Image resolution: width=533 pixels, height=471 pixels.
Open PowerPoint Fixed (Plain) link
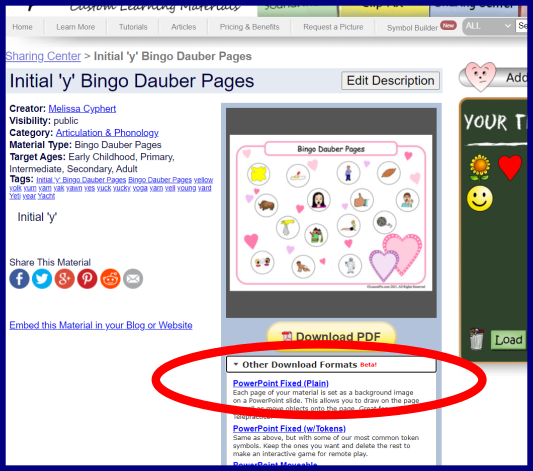tap(281, 383)
